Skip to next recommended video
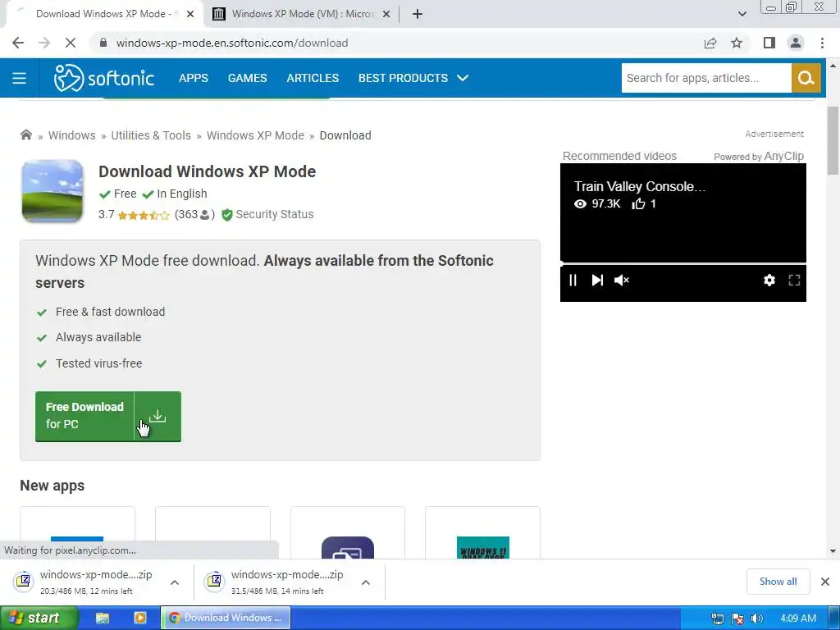The image size is (840, 630). [597, 281]
